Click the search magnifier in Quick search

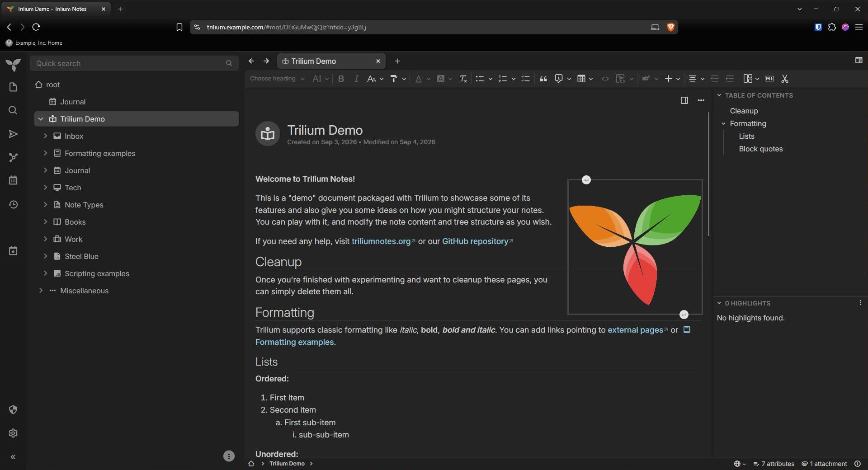229,63
